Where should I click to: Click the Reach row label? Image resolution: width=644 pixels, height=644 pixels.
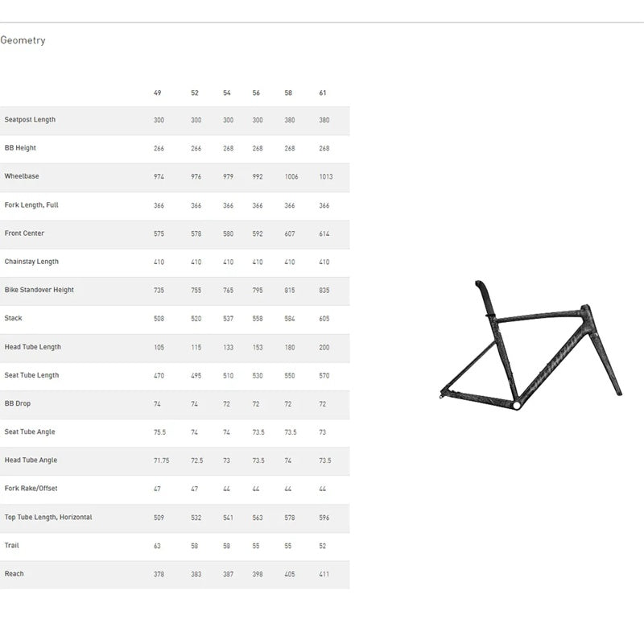(x=14, y=574)
